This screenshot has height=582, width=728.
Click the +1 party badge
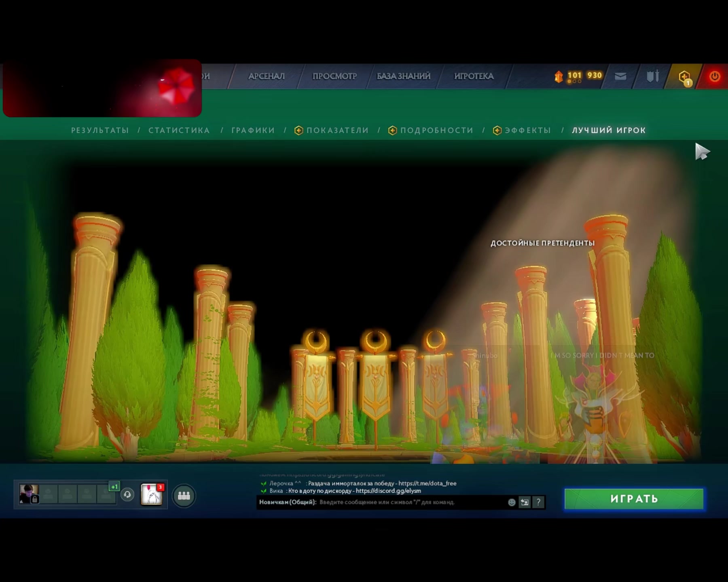(x=114, y=487)
